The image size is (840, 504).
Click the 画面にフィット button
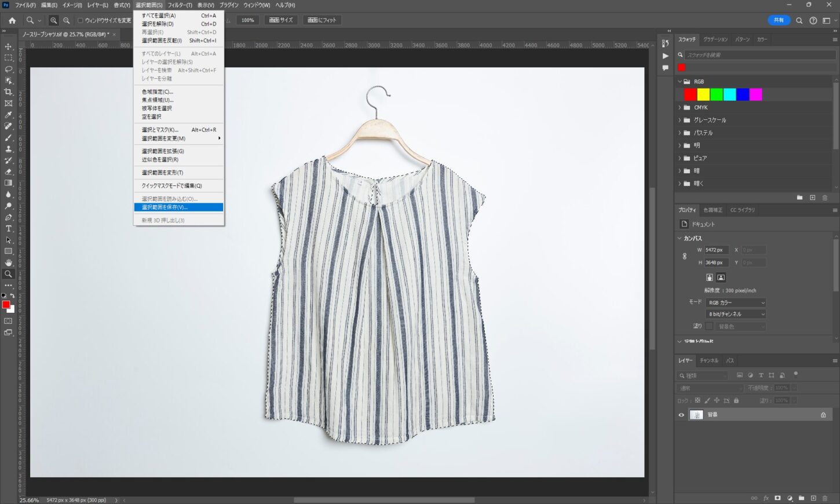(322, 20)
